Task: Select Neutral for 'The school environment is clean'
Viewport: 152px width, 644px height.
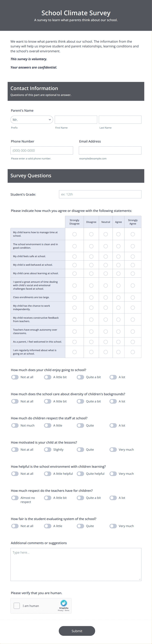Action: pyautogui.click(x=106, y=246)
